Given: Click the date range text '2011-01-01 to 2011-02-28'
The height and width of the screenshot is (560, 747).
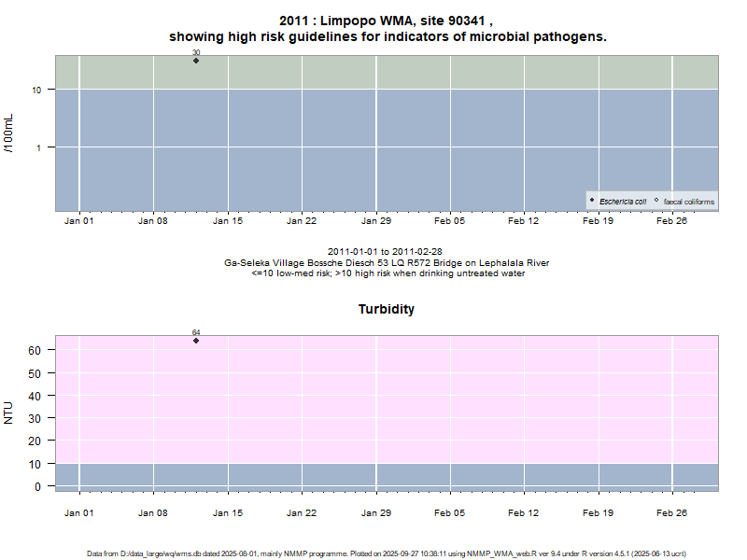Looking at the screenshot, I should (x=387, y=252).
